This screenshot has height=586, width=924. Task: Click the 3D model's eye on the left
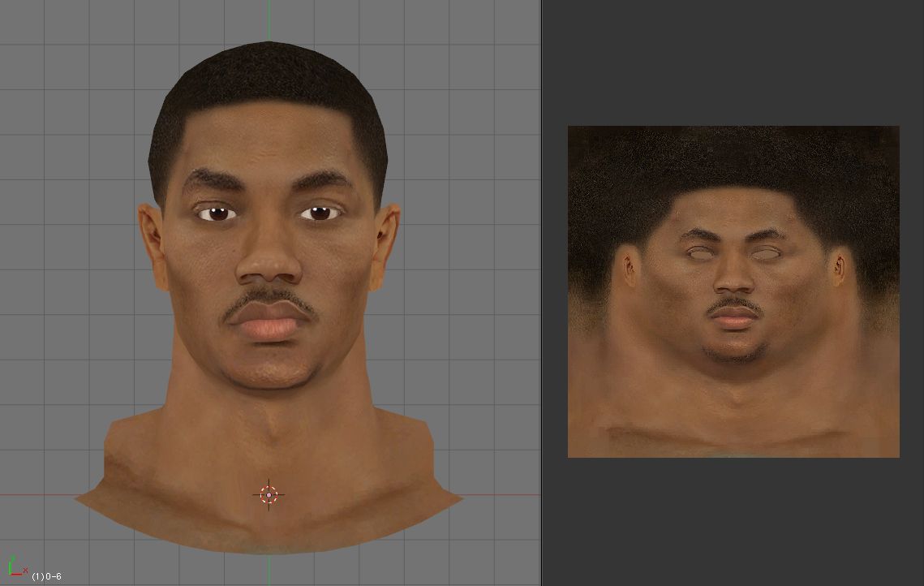tap(217, 213)
